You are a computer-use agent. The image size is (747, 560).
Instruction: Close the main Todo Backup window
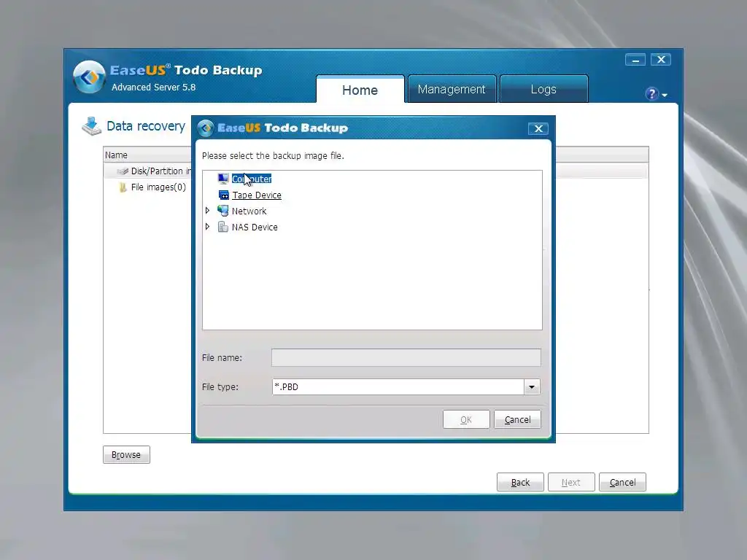(661, 60)
